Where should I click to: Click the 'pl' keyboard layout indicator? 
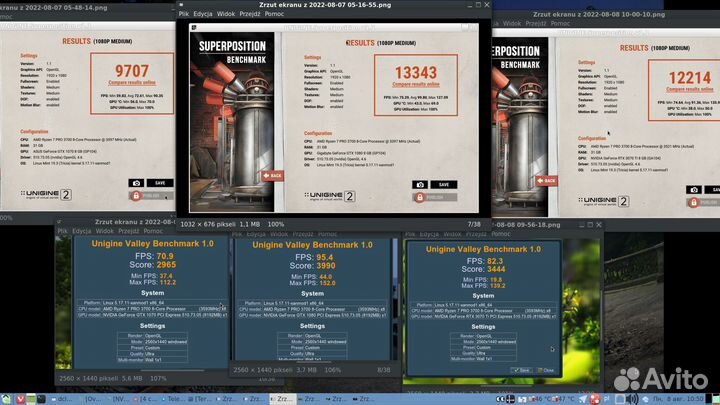coord(606,399)
